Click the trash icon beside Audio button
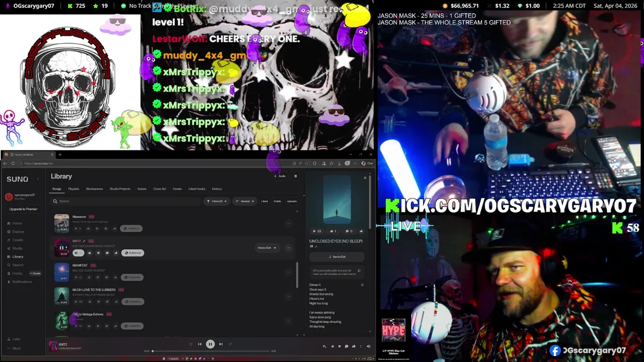The width and height of the screenshot is (644, 362). pyautogui.click(x=295, y=176)
